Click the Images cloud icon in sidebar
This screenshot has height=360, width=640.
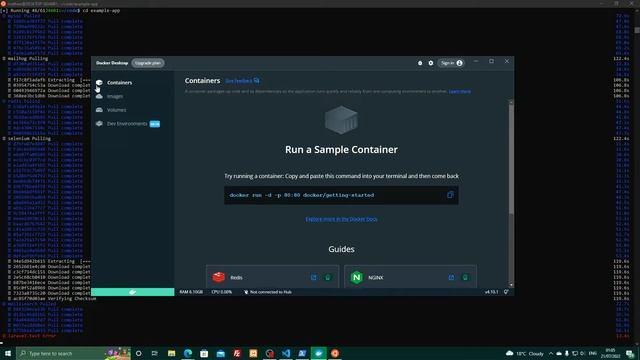click(x=99, y=96)
